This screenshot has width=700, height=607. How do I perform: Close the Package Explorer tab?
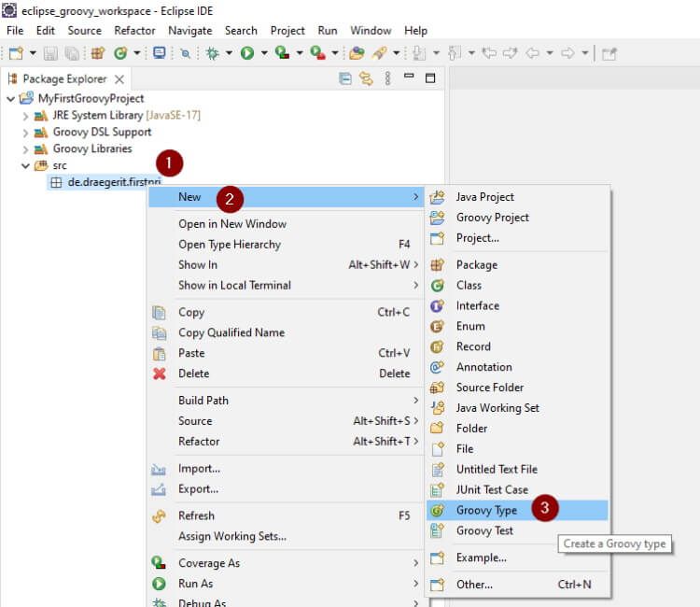click(119, 79)
